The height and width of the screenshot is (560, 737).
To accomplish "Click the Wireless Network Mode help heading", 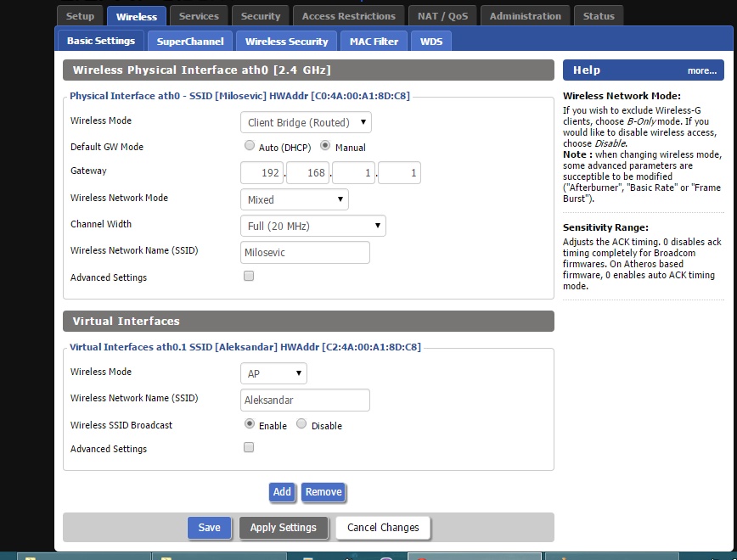I will coord(622,96).
